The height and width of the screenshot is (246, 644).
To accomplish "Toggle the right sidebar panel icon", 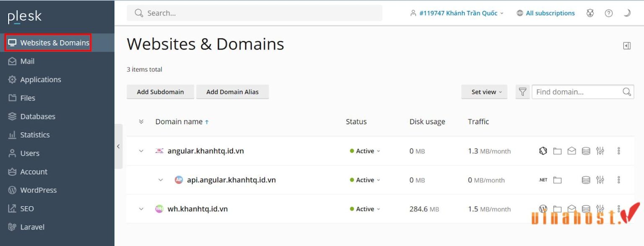I will point(627,46).
